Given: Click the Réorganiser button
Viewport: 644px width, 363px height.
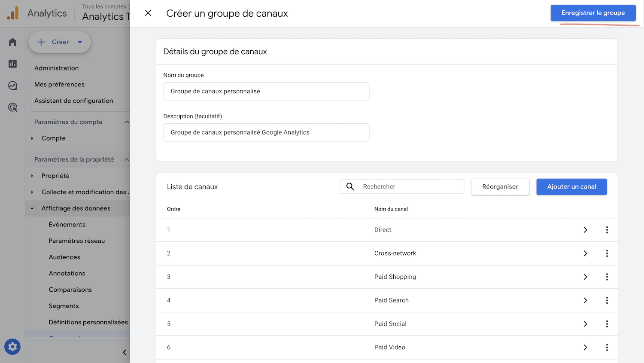Looking at the screenshot, I should coord(500,186).
